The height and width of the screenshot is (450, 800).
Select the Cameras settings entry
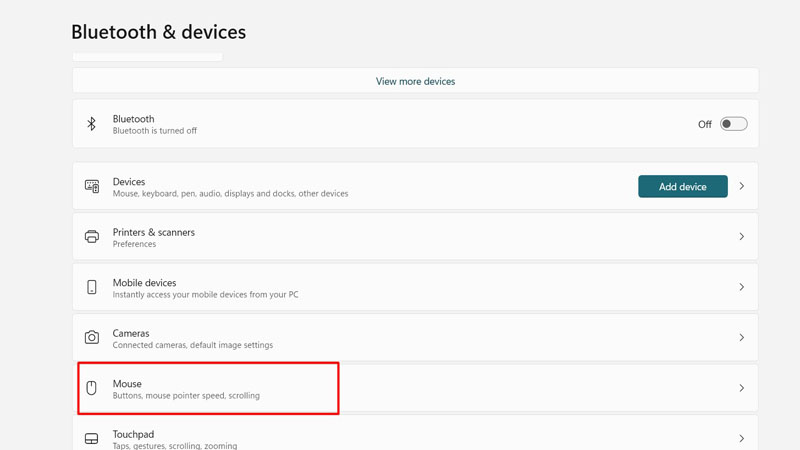point(131,333)
